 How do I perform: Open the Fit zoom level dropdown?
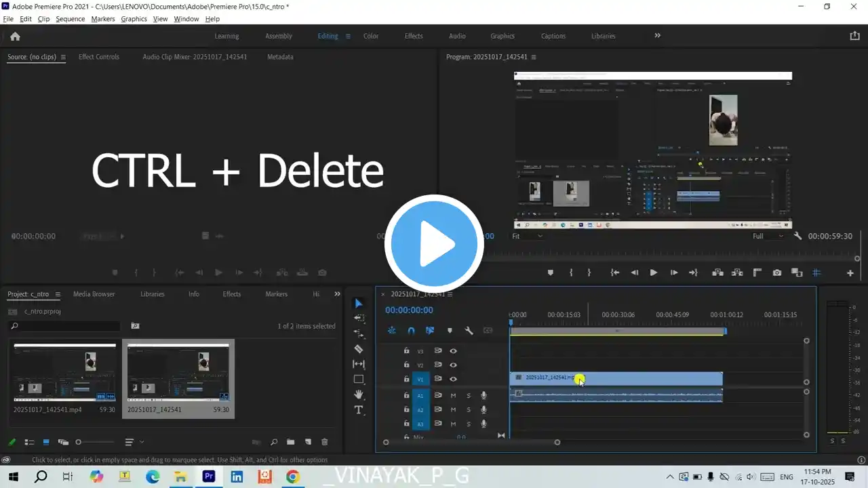[527, 236]
